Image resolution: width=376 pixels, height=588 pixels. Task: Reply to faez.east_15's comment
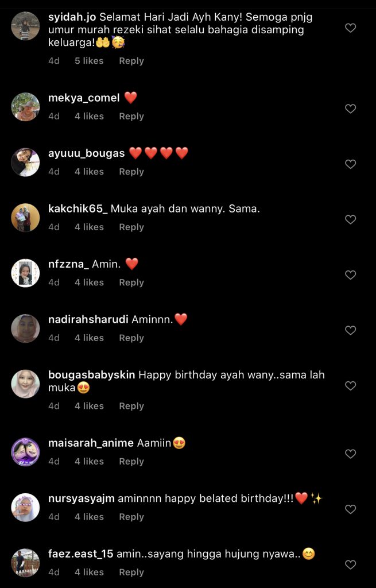click(131, 572)
